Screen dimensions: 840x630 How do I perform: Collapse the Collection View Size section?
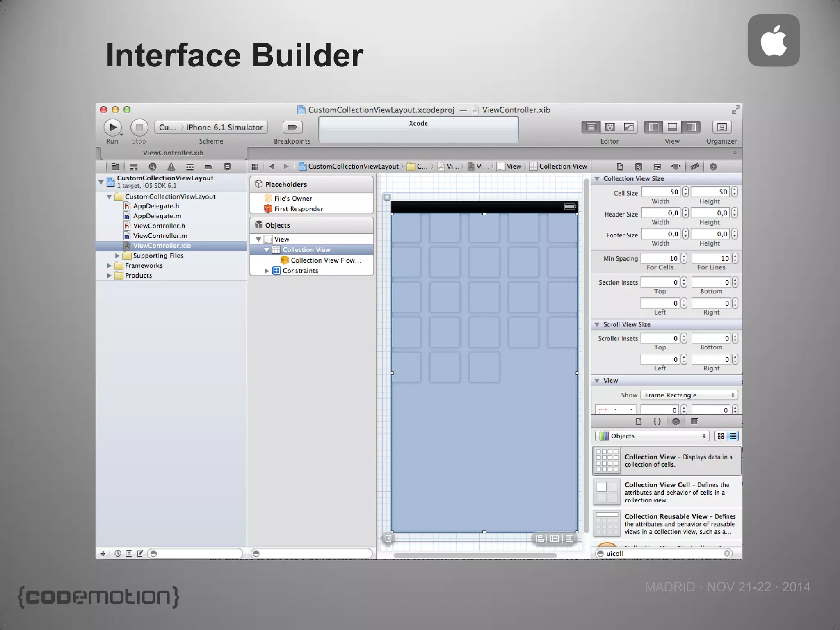pyautogui.click(x=597, y=179)
